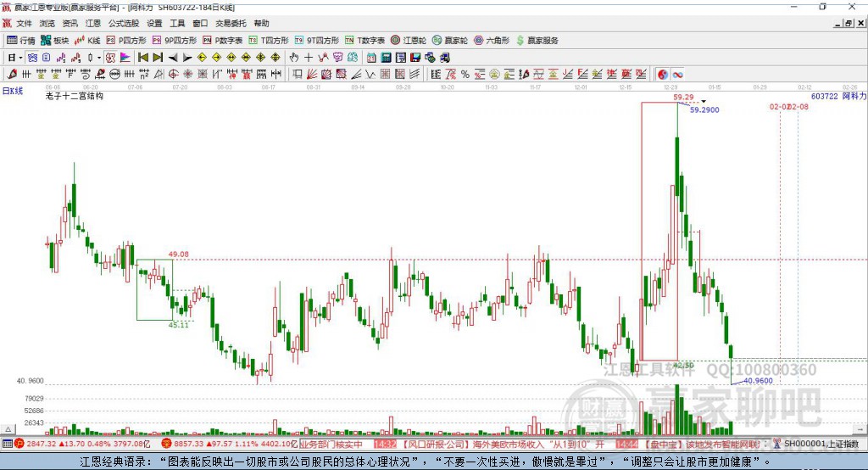Open the calendar date tool
This screenshot has height=470, width=868.
pyautogui.click(x=371, y=58)
